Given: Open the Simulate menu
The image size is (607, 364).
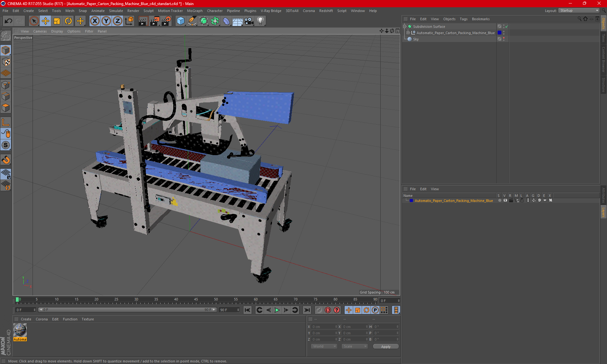Looking at the screenshot, I should [x=116, y=11].
